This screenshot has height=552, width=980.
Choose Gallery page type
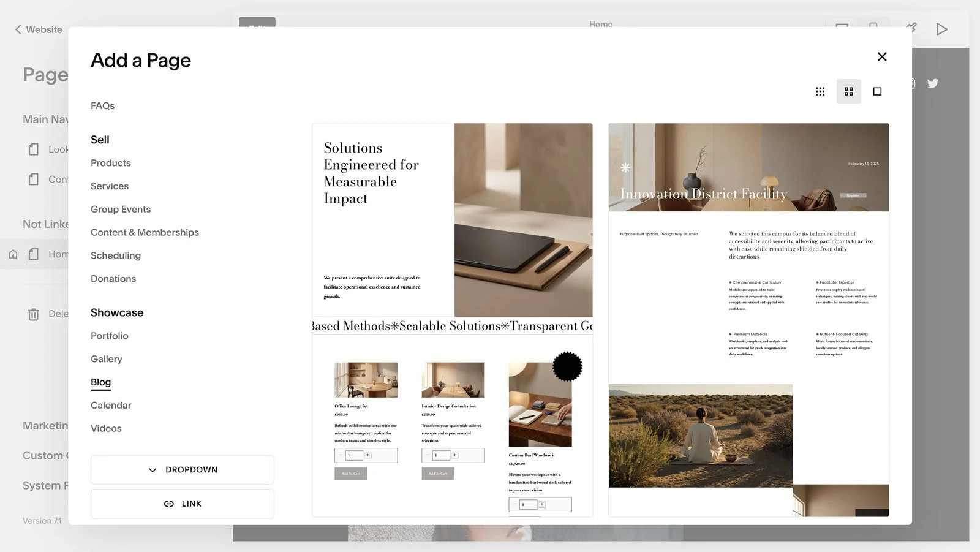click(107, 359)
